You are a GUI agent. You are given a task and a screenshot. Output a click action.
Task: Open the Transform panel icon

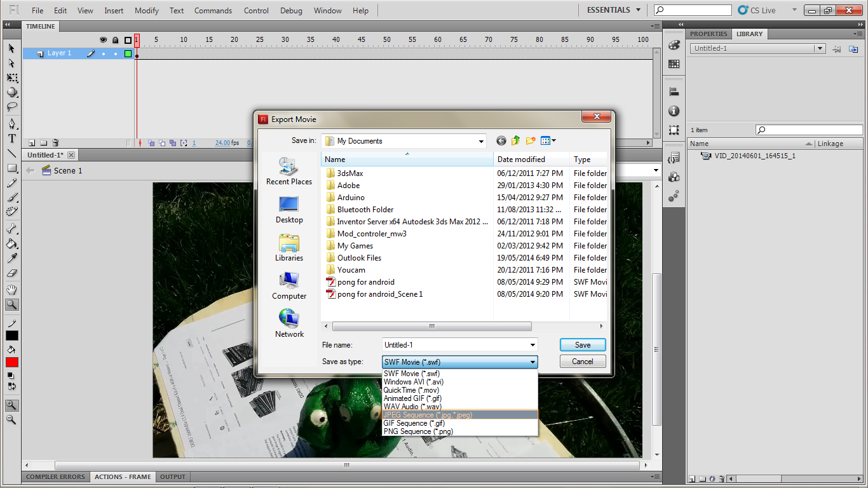point(674,130)
